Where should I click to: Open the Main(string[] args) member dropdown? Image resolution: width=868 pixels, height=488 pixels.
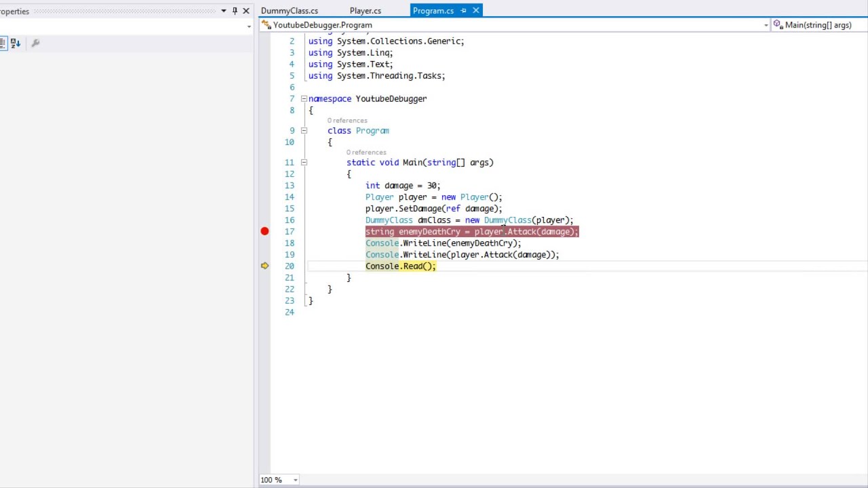pyautogui.click(x=819, y=25)
